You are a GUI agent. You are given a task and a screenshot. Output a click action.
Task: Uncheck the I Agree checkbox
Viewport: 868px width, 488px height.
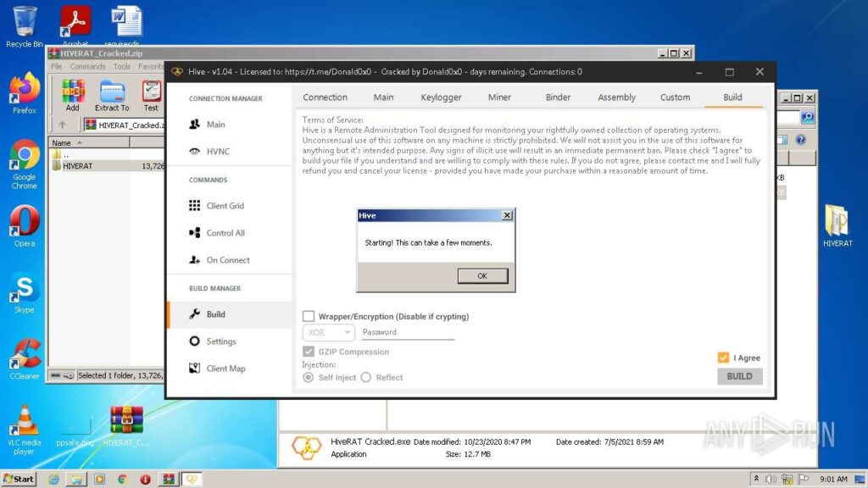click(723, 358)
